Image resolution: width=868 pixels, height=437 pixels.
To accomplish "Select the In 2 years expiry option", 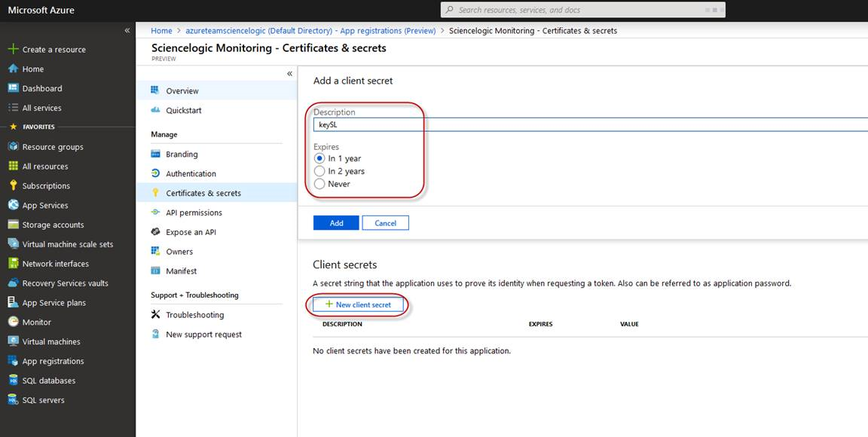I will point(320,172).
